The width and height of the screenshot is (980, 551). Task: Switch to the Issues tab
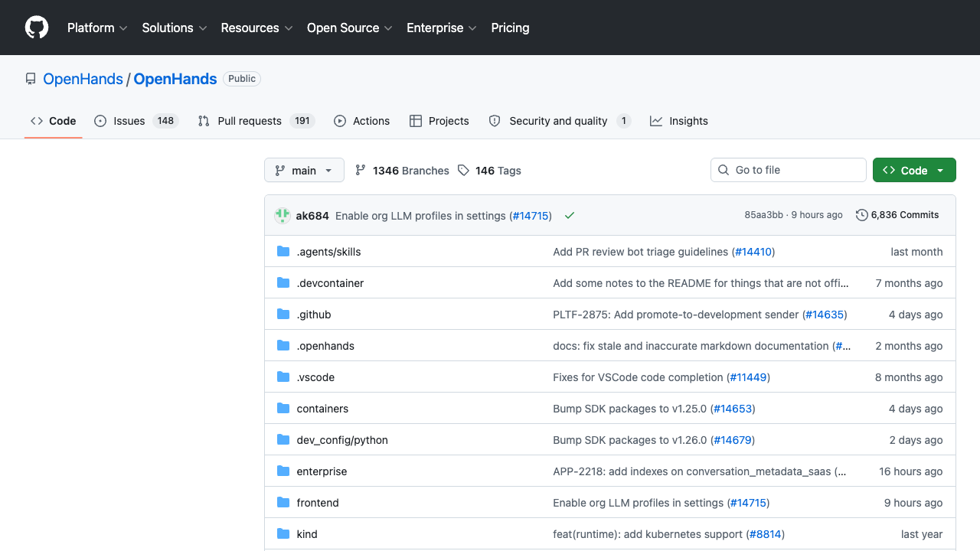[136, 121]
